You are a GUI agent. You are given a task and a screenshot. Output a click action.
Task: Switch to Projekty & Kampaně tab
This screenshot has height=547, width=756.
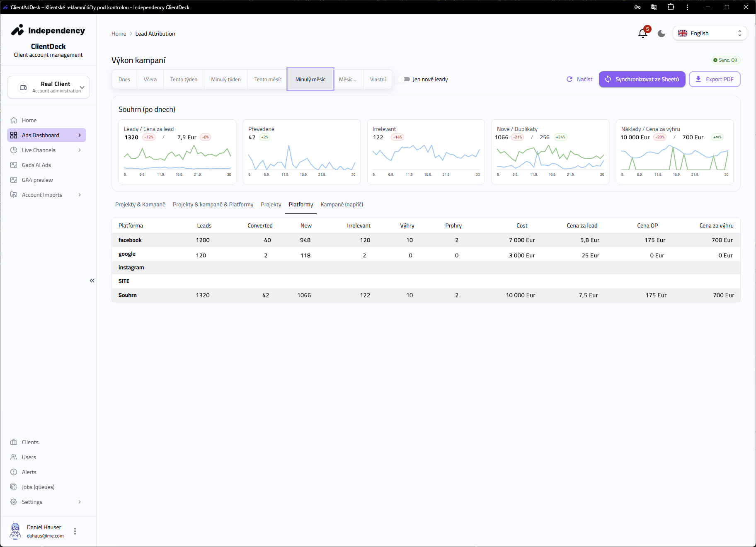pyautogui.click(x=140, y=204)
